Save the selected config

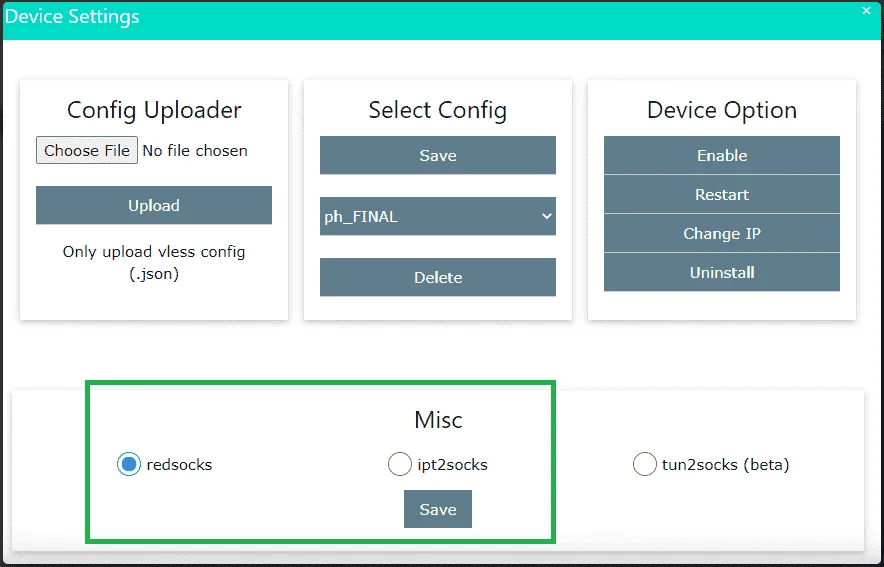point(437,155)
